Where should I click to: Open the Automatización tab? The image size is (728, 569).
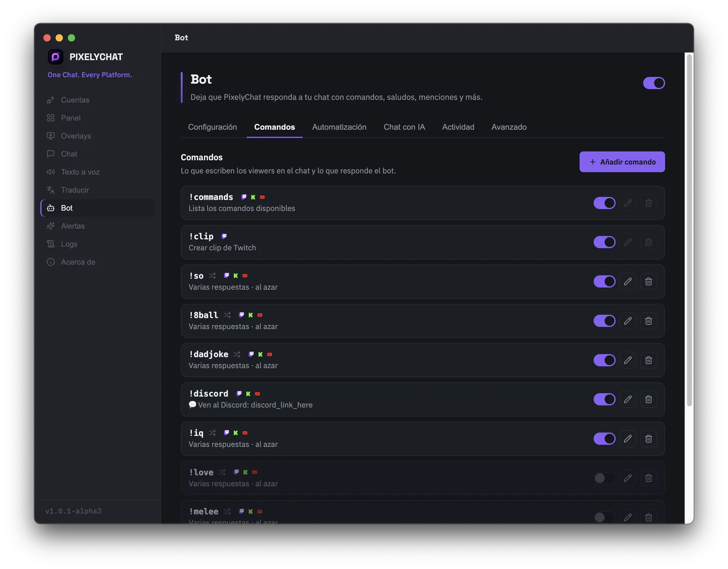click(339, 127)
